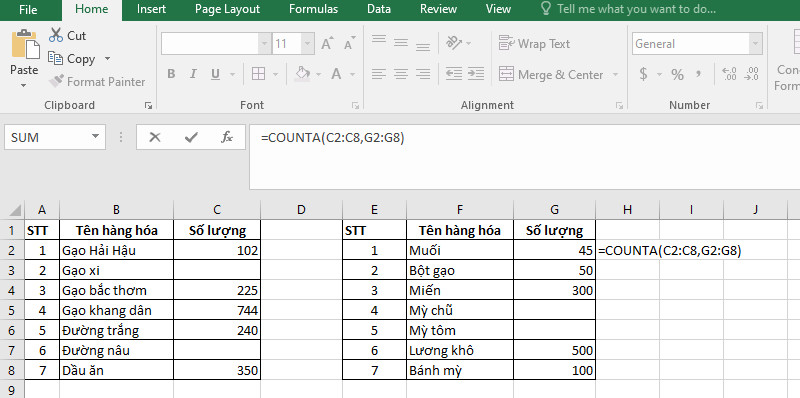Align text right icon

click(423, 74)
